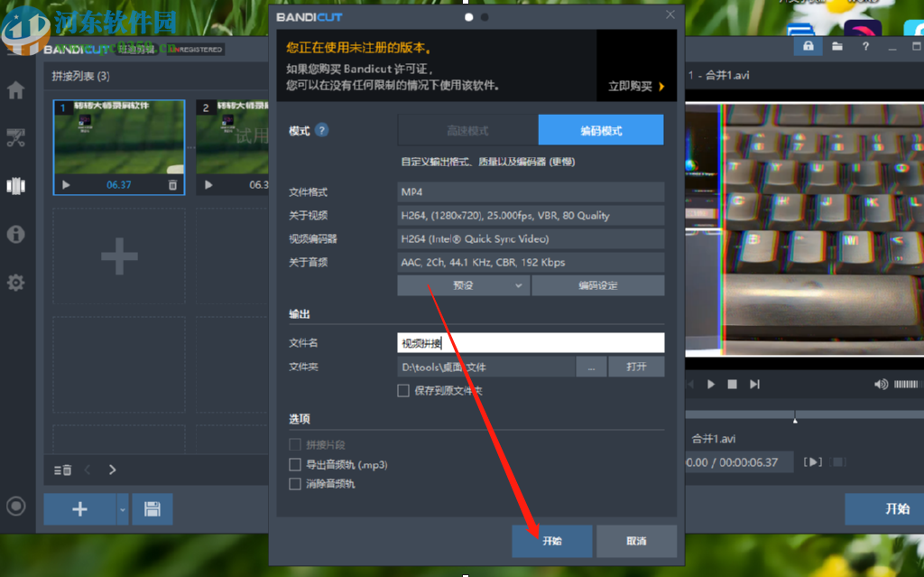Switch to 编码模式 mode tab
Screen dimensions: 924x577
point(600,129)
